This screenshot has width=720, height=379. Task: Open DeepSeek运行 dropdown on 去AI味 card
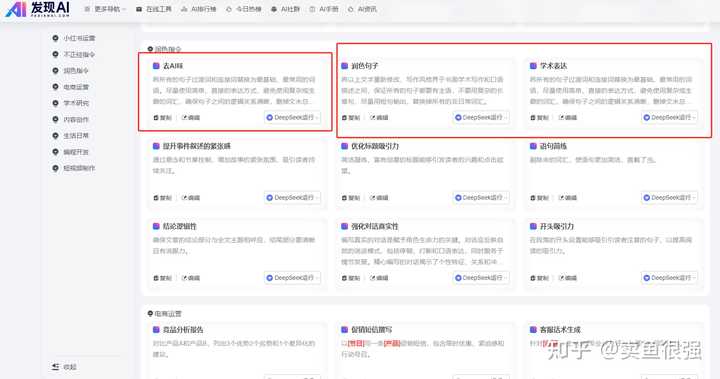tap(292, 118)
